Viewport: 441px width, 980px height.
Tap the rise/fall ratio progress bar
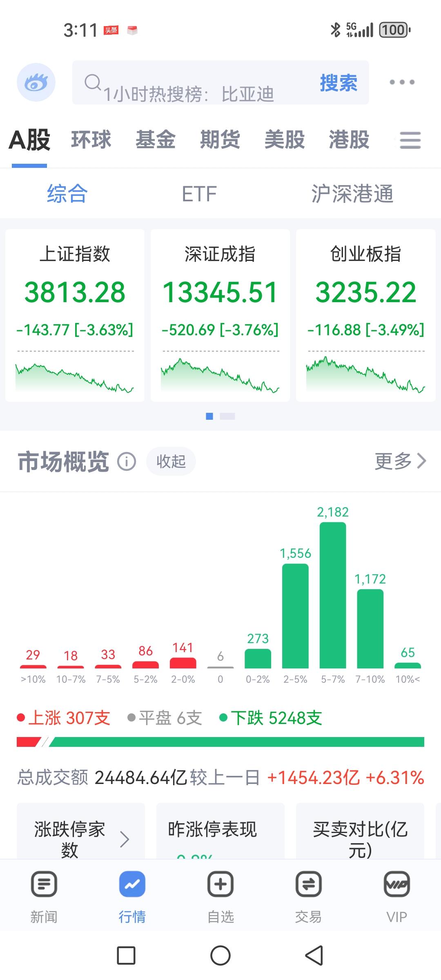(220, 742)
